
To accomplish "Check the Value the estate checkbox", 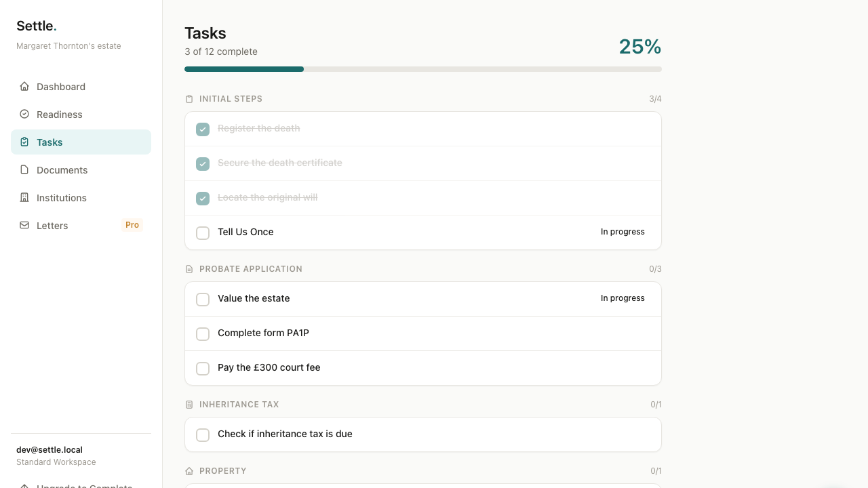I will (203, 300).
